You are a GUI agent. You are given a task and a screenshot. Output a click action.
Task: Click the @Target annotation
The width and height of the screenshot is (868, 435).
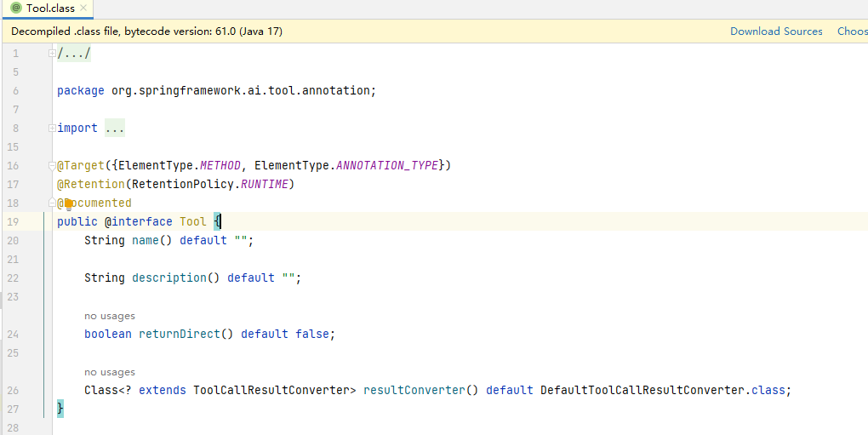[80, 165]
